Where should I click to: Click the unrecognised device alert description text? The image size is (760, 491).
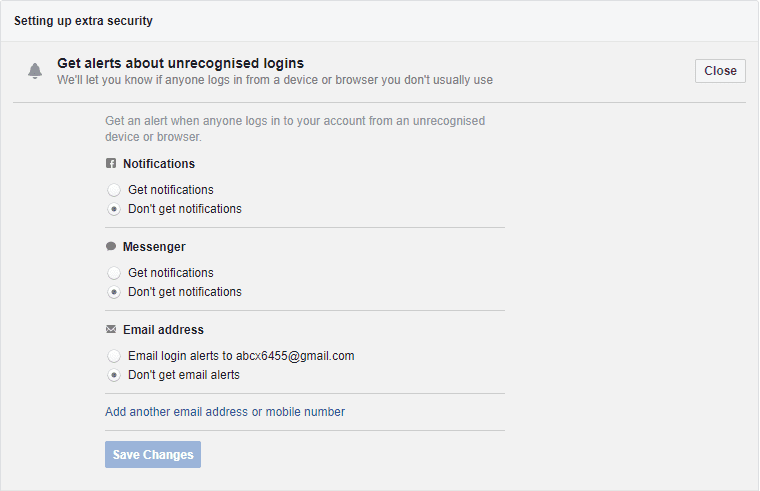click(295, 128)
